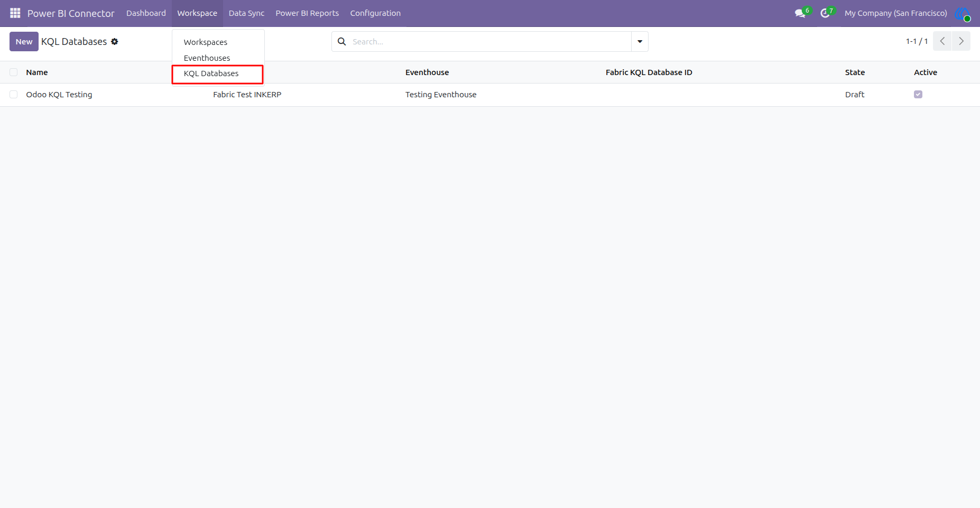Focus the Search input field
980x508 pixels.
point(491,41)
